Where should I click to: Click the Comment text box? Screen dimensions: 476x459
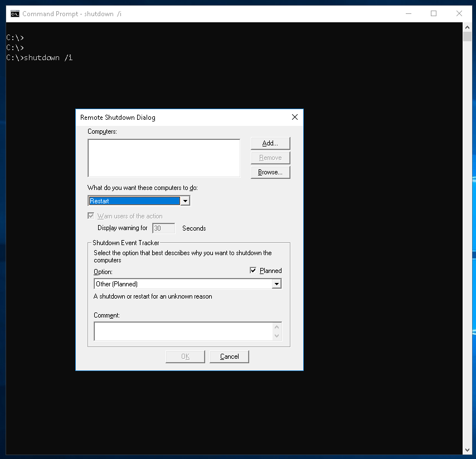click(184, 331)
